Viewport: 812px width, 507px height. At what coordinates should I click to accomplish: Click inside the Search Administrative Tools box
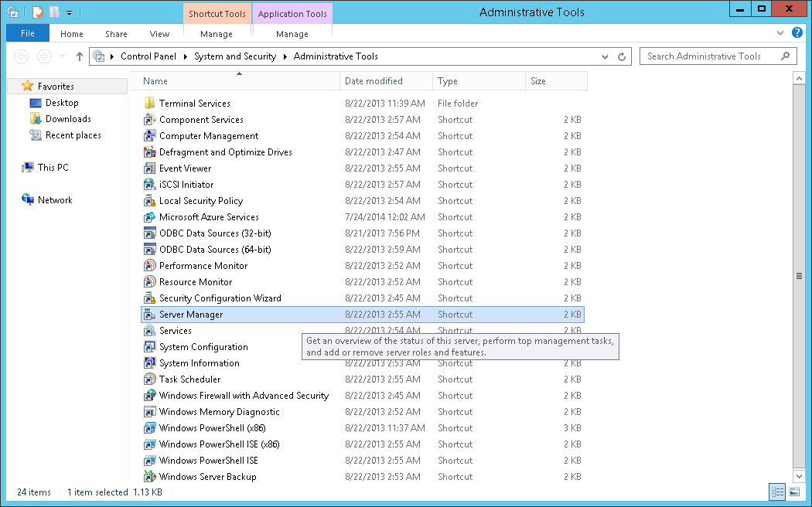pos(710,56)
